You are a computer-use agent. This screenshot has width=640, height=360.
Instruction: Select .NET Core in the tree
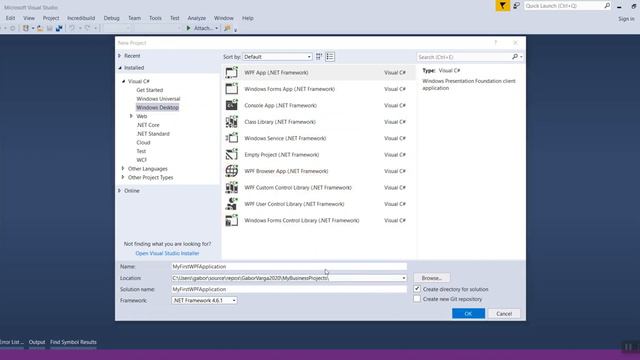(148, 125)
